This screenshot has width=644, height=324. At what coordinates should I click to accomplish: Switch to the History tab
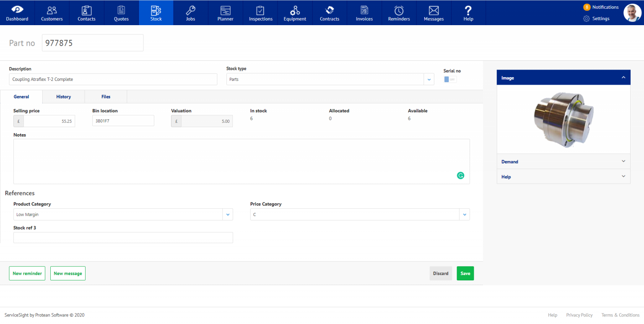(63, 96)
